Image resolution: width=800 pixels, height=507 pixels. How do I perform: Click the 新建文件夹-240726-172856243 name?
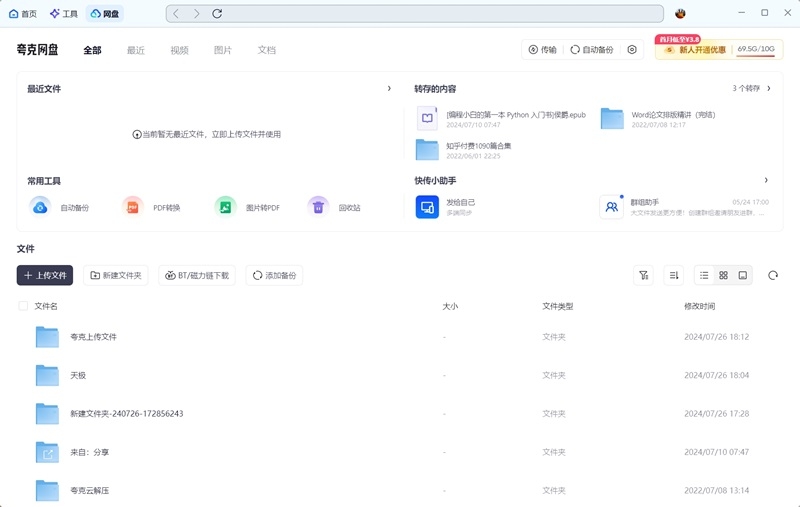[127, 414]
